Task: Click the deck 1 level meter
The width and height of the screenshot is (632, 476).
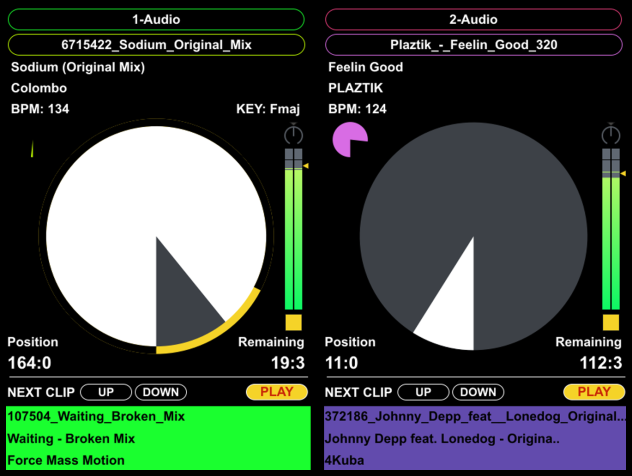Action: 293,229
